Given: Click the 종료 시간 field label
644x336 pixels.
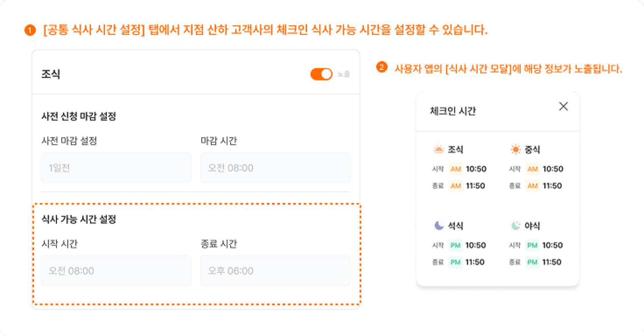Looking at the screenshot, I should (x=219, y=244).
